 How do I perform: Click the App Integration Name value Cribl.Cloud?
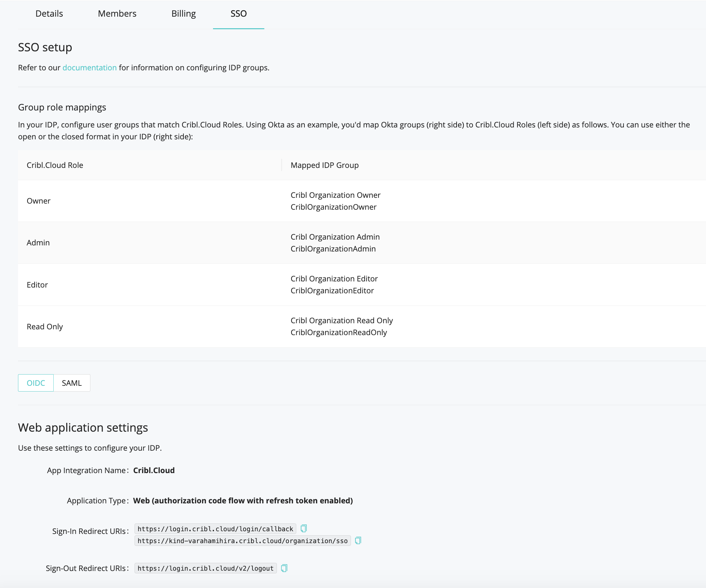tap(154, 470)
